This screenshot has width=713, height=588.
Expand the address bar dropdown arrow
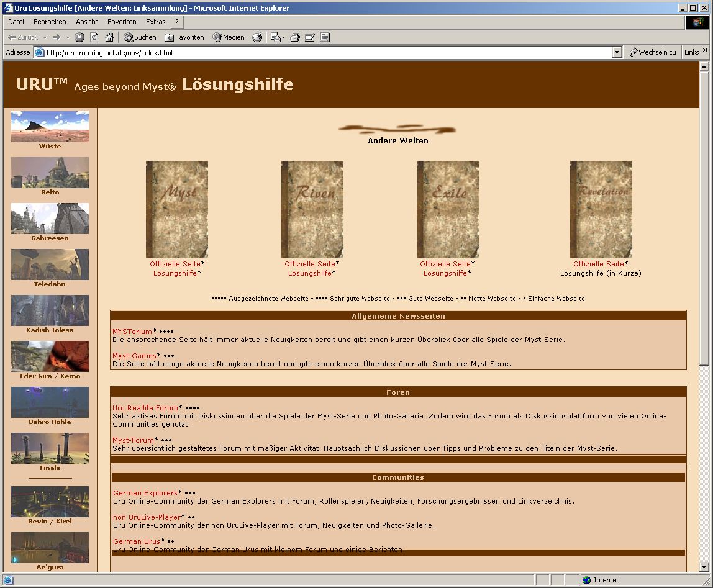617,53
